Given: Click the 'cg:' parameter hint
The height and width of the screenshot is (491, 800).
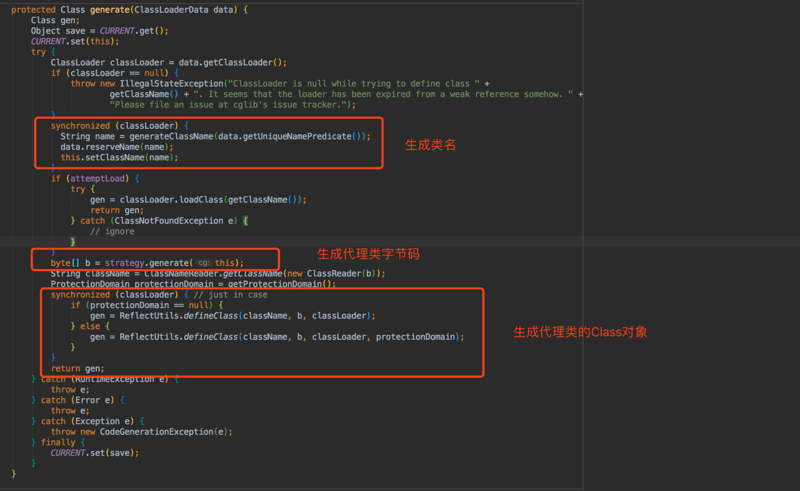Looking at the screenshot, I should click(204, 263).
